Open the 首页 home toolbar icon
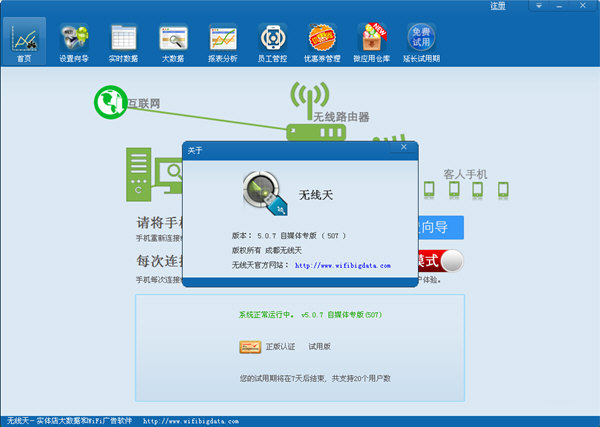Screen dimensions: 600x427 coord(24,41)
